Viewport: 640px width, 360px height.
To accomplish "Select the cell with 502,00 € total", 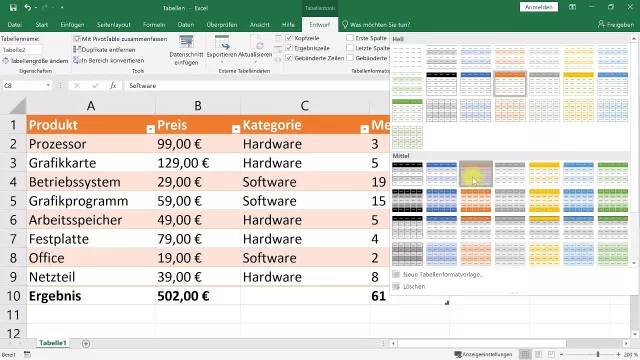I will pyautogui.click(x=198, y=296).
